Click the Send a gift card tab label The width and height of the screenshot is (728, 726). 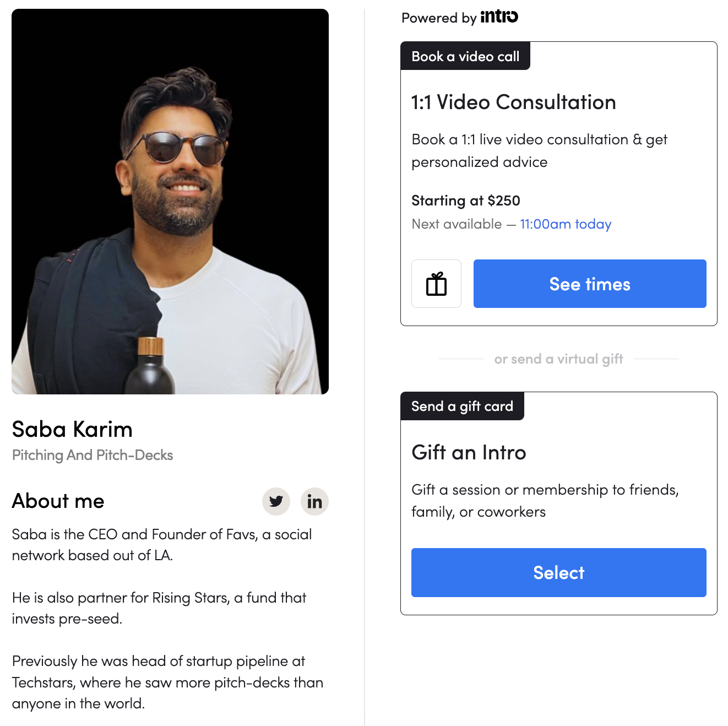pos(462,406)
